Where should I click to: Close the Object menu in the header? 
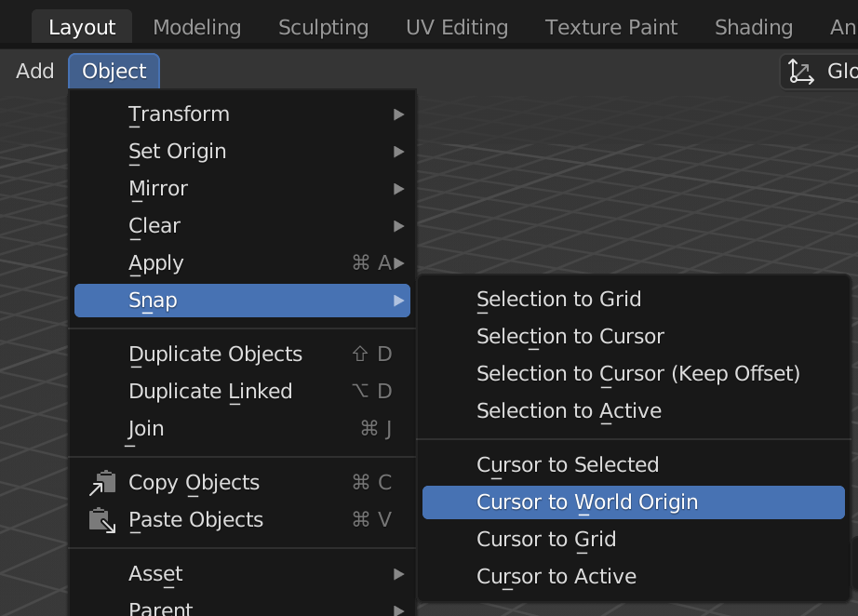point(114,71)
